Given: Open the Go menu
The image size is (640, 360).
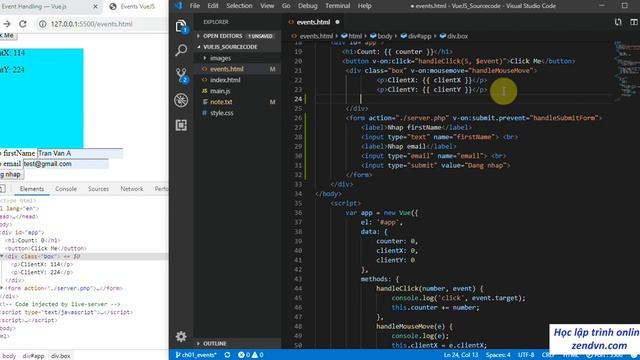Looking at the screenshot, I should (286, 6).
